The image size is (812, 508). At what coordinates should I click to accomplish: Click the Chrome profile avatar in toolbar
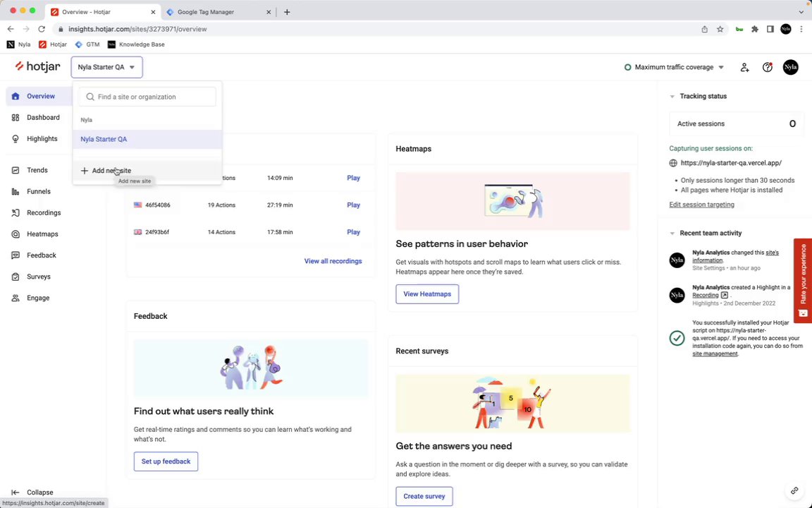point(786,30)
